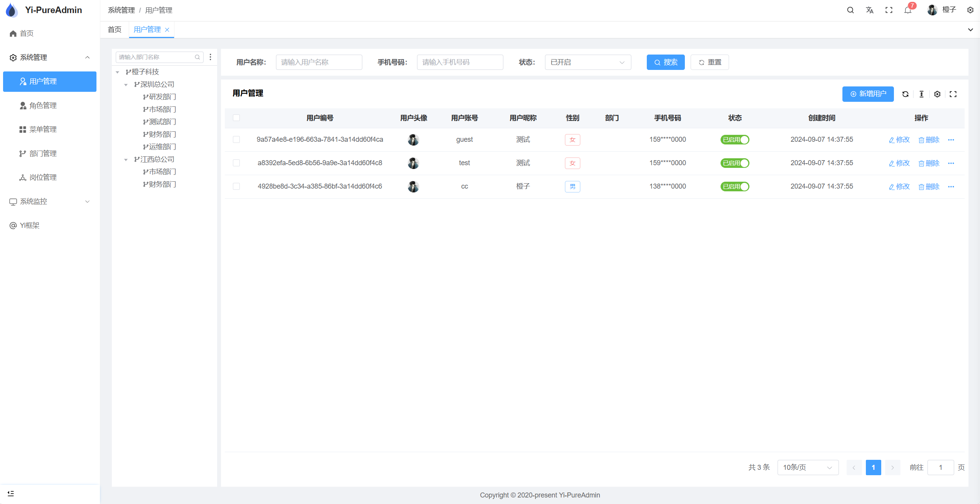Click the notification bell icon
The width and height of the screenshot is (980, 504).
click(908, 10)
